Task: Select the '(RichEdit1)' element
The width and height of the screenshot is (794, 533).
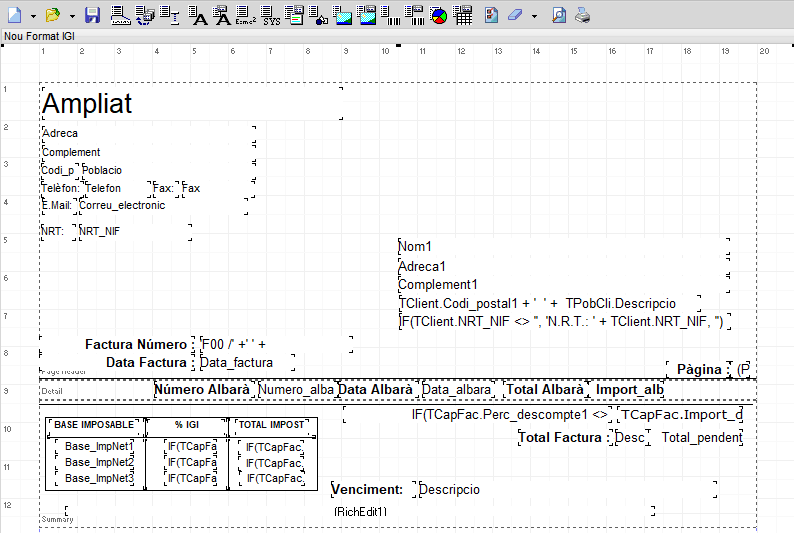Action: [x=360, y=512]
